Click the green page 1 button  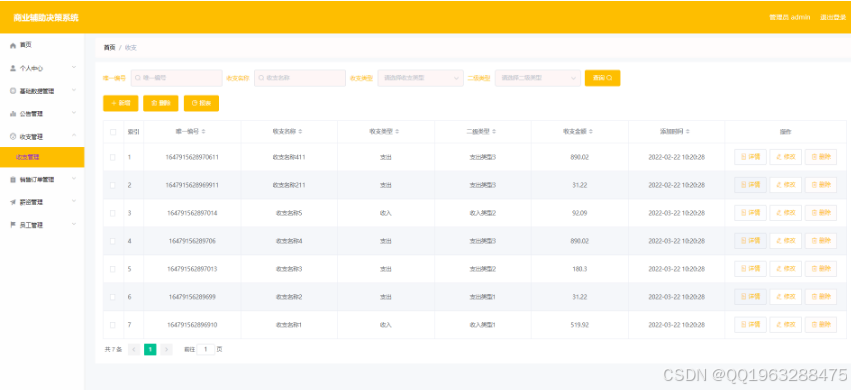[150, 349]
